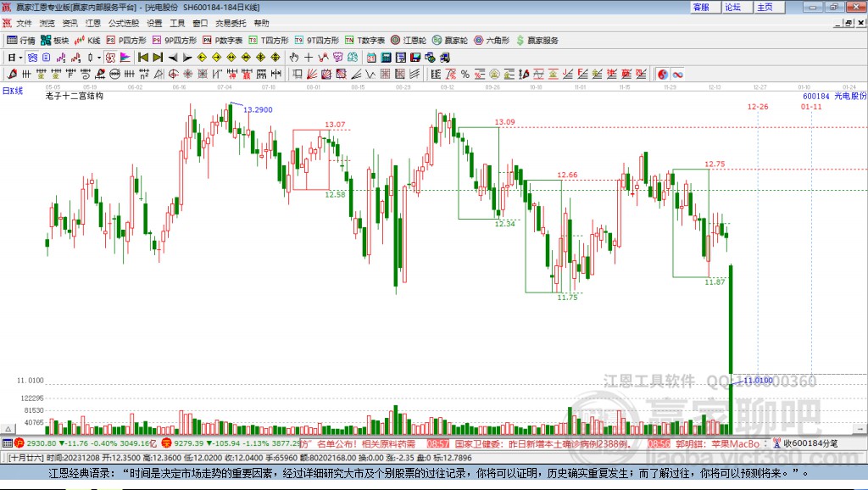Click the 12.34 price label

[505, 224]
